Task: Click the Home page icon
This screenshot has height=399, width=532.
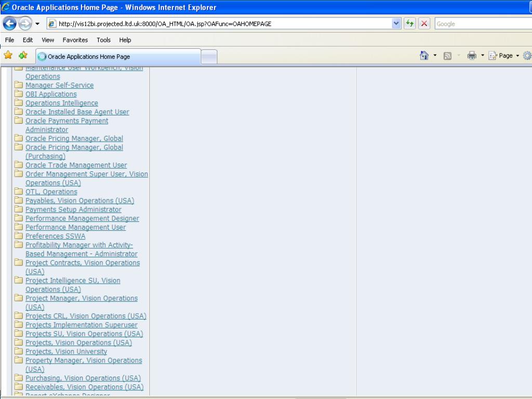Action: 424,55
